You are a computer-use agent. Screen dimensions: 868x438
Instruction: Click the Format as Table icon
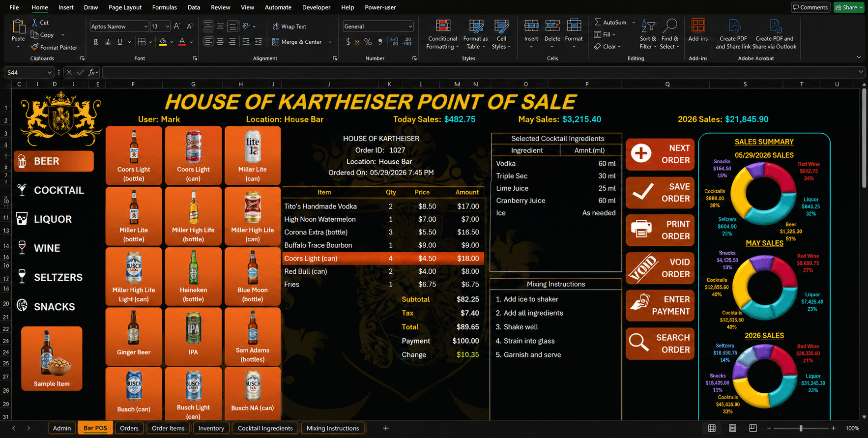point(476,26)
